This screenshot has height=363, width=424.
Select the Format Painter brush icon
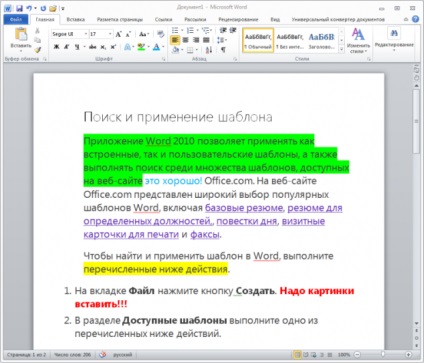pos(37,50)
